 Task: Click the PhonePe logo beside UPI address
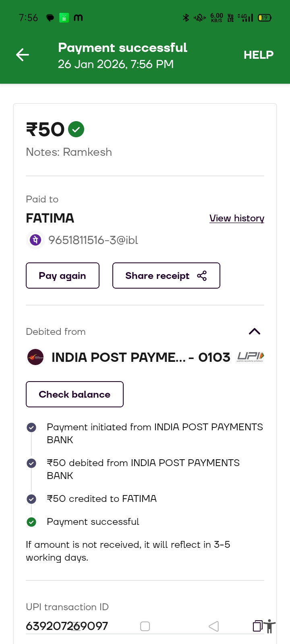[35, 240]
